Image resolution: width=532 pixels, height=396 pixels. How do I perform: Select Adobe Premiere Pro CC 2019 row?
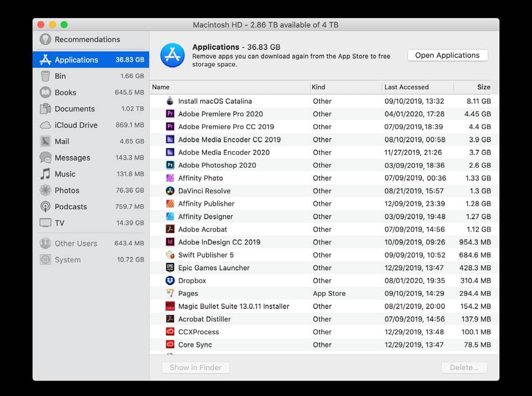tap(324, 126)
